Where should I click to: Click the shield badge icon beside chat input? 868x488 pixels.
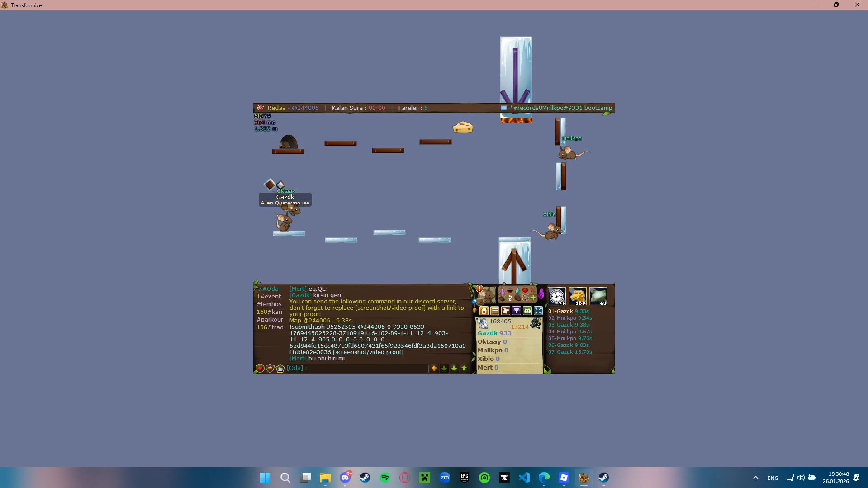[x=270, y=369]
